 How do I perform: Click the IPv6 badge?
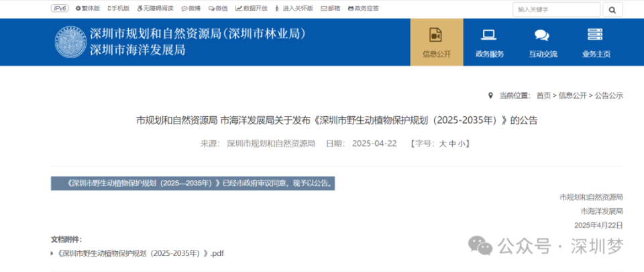pos(61,8)
